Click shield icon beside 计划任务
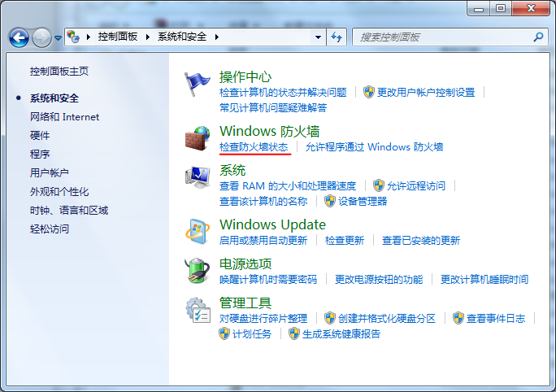This screenshot has height=392, width=556. (x=224, y=333)
